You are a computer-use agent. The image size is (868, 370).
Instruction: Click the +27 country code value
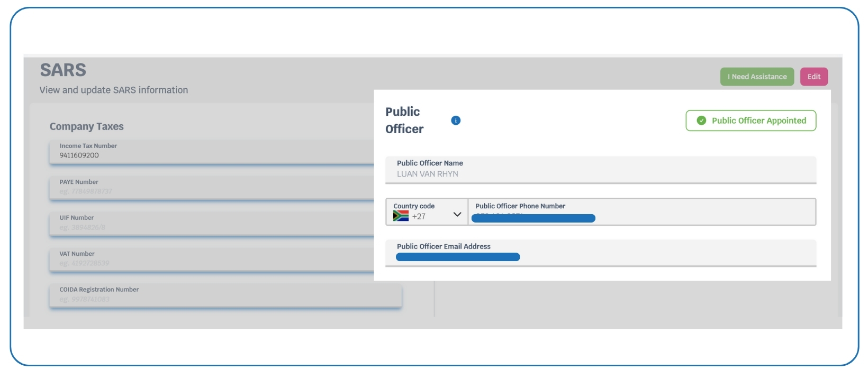419,216
